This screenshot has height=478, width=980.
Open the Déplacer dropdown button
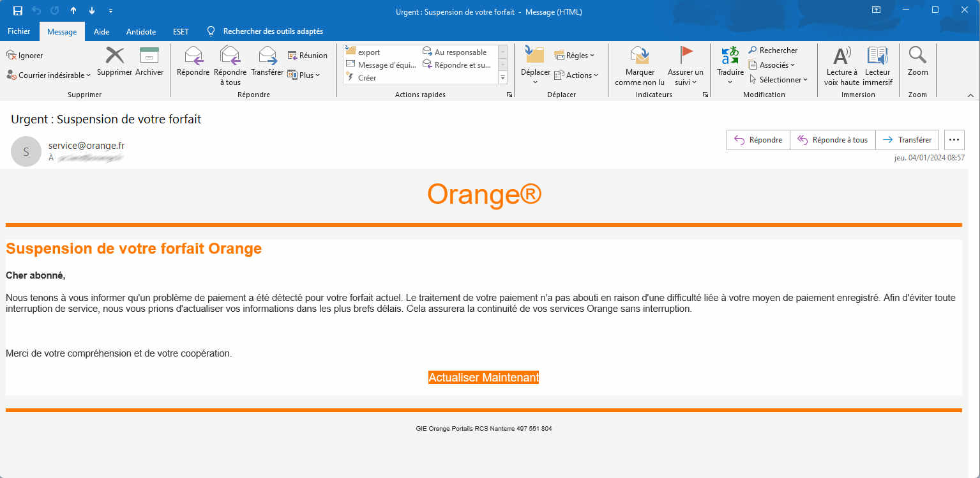coord(535,66)
